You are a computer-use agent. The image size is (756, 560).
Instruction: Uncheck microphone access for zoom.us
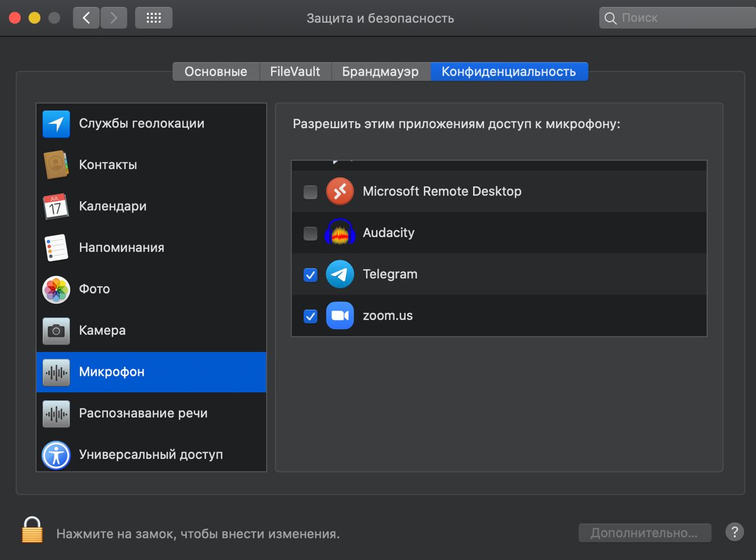coord(310,316)
